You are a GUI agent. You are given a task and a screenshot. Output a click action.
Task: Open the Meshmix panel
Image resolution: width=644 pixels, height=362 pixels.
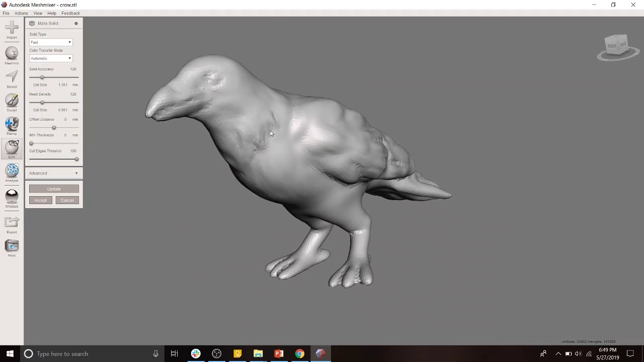pyautogui.click(x=12, y=55)
